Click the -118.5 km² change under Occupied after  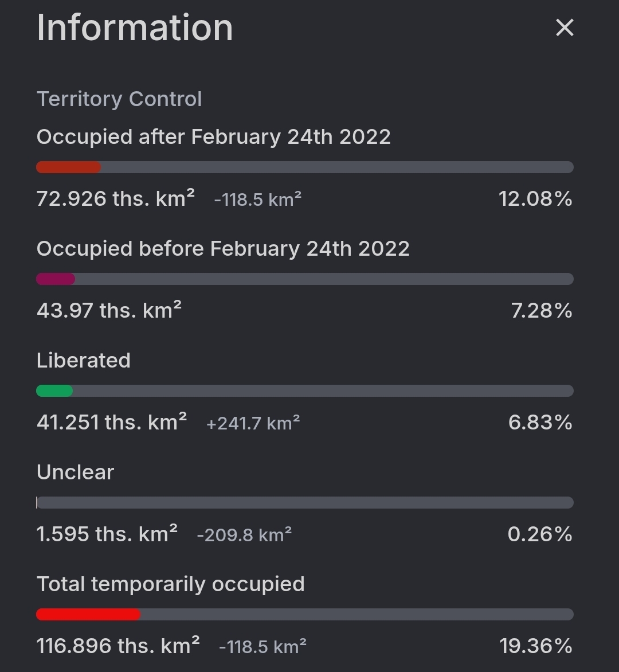[257, 200]
